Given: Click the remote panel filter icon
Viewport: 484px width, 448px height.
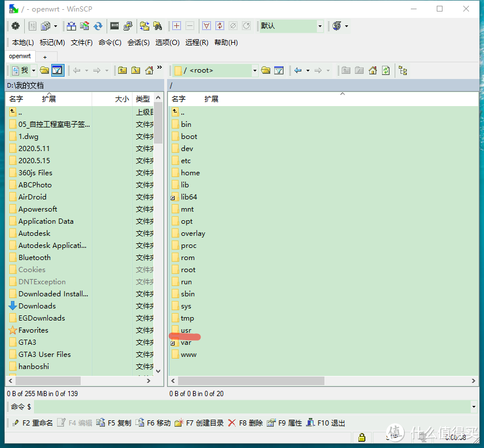Looking at the screenshot, I should (x=279, y=70).
